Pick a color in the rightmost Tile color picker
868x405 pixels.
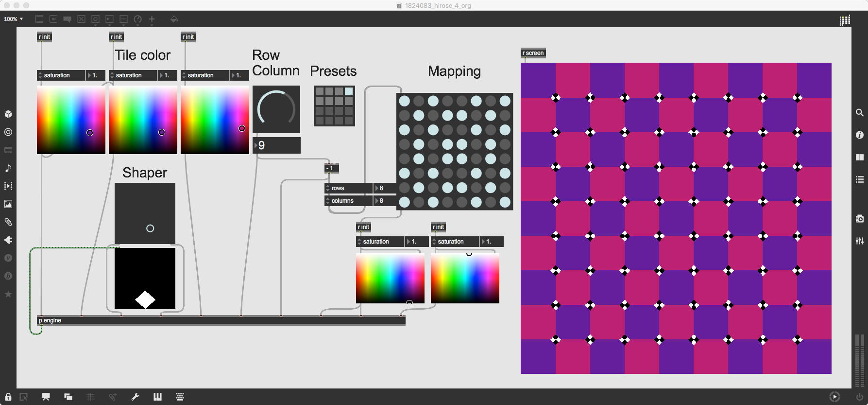[215, 120]
